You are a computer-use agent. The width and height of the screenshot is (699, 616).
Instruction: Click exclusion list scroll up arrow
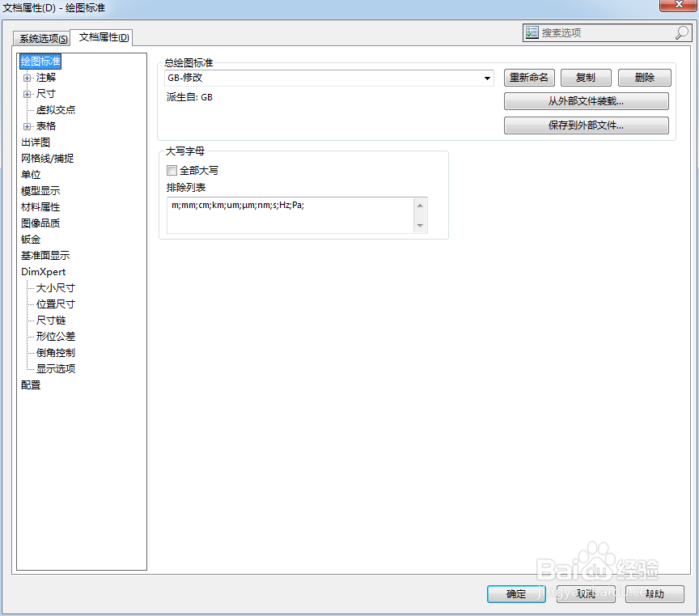pyautogui.click(x=420, y=206)
